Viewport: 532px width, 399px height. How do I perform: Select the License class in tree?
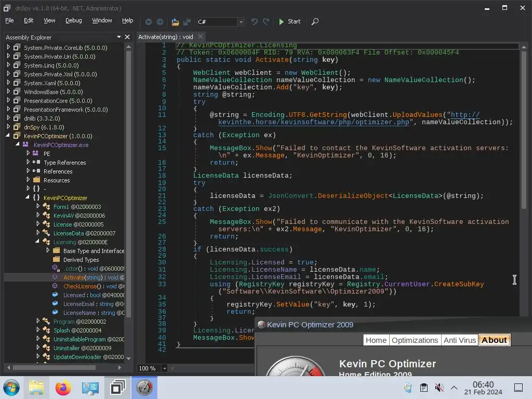coord(78,224)
